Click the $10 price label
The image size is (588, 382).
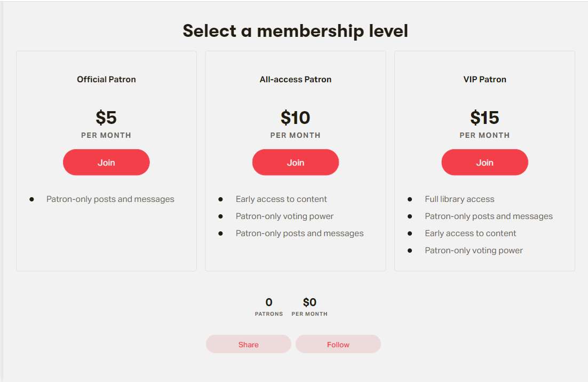point(296,118)
